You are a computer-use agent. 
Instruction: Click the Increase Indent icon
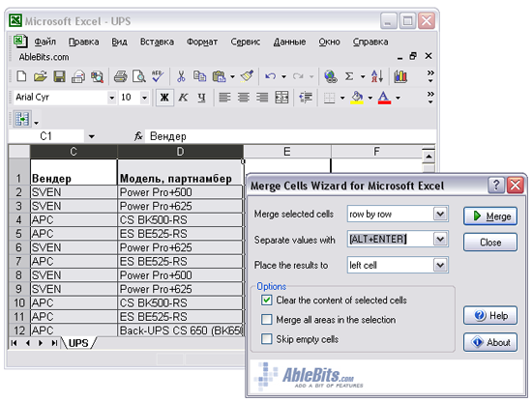click(x=306, y=98)
